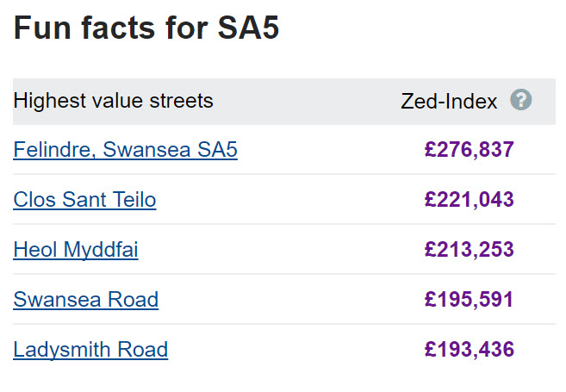
Task: Open the Clos Sant Teilo street link
Action: (x=84, y=200)
